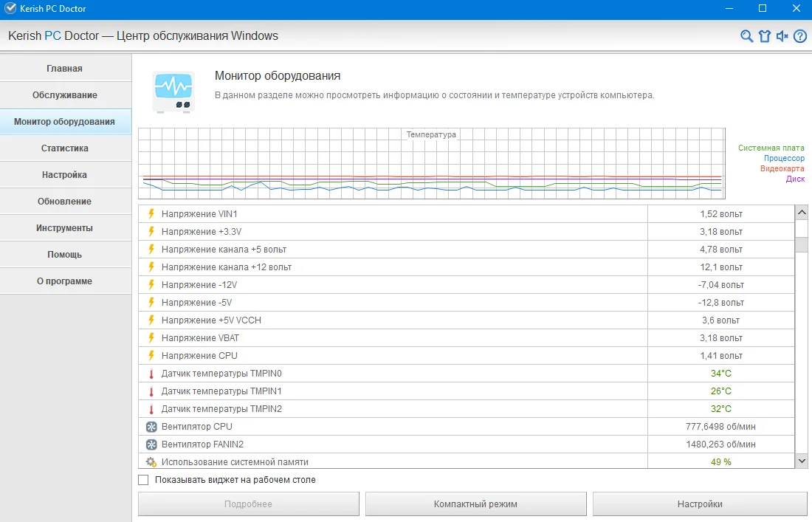
Task: Go to the Обслуживание section
Action: pyautogui.click(x=65, y=95)
